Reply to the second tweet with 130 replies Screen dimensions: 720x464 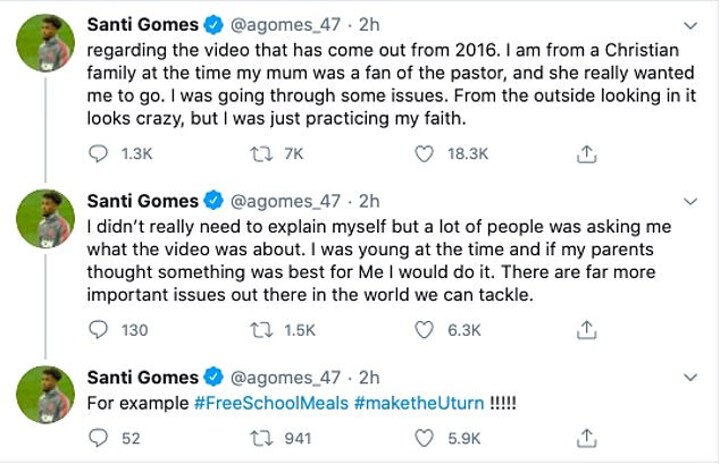coord(99,329)
